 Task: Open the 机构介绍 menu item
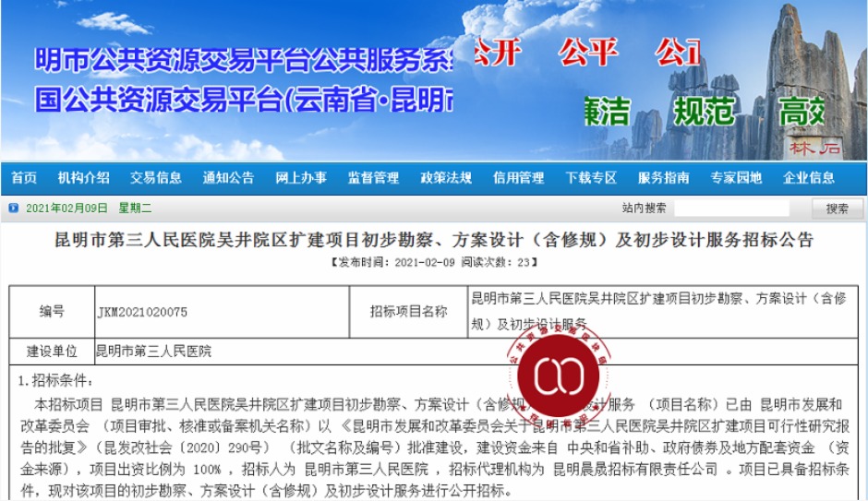click(83, 178)
